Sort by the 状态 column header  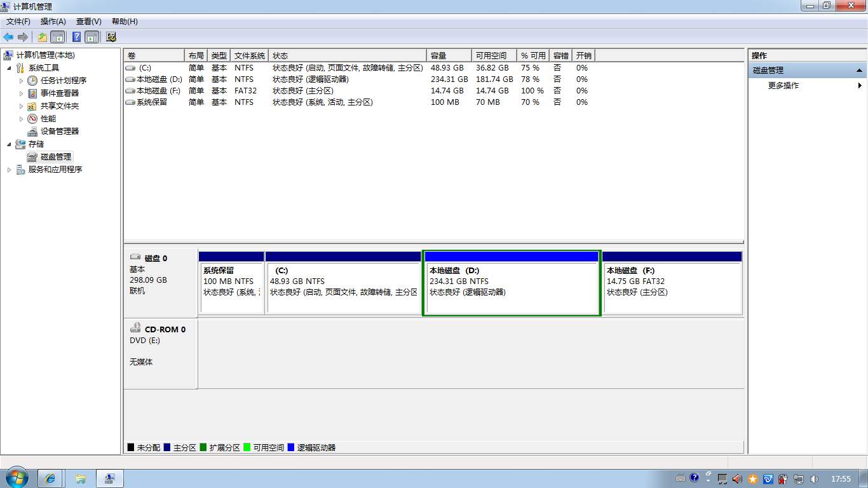pos(348,56)
